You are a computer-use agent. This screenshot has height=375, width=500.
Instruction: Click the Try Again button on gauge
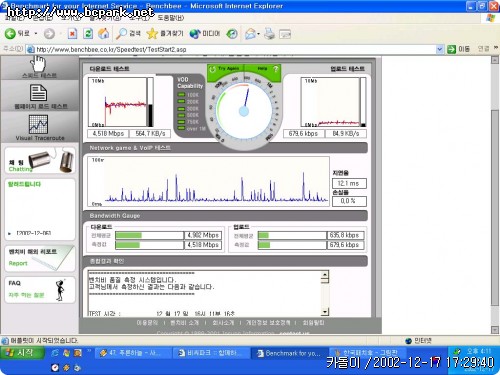[x=225, y=69]
